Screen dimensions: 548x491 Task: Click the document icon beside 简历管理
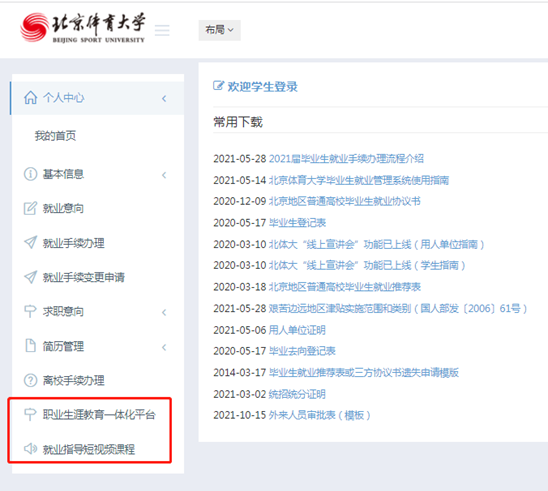click(x=30, y=346)
